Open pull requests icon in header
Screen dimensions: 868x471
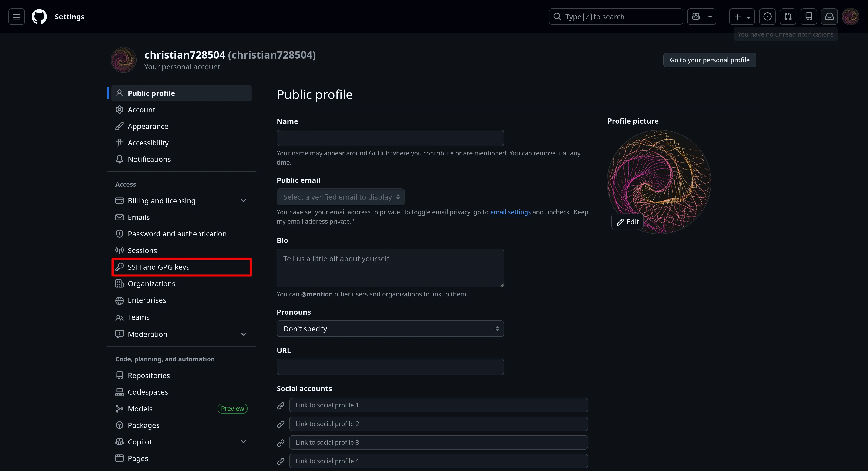click(x=788, y=17)
